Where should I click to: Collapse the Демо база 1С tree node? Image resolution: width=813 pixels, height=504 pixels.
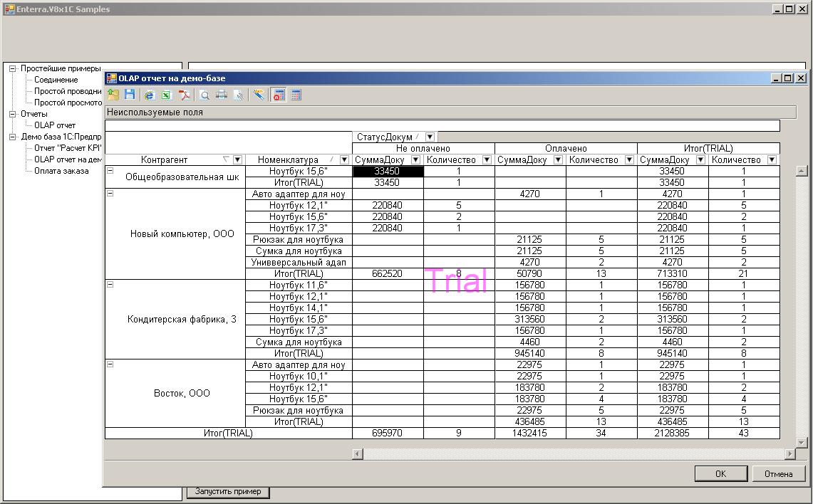(13, 137)
